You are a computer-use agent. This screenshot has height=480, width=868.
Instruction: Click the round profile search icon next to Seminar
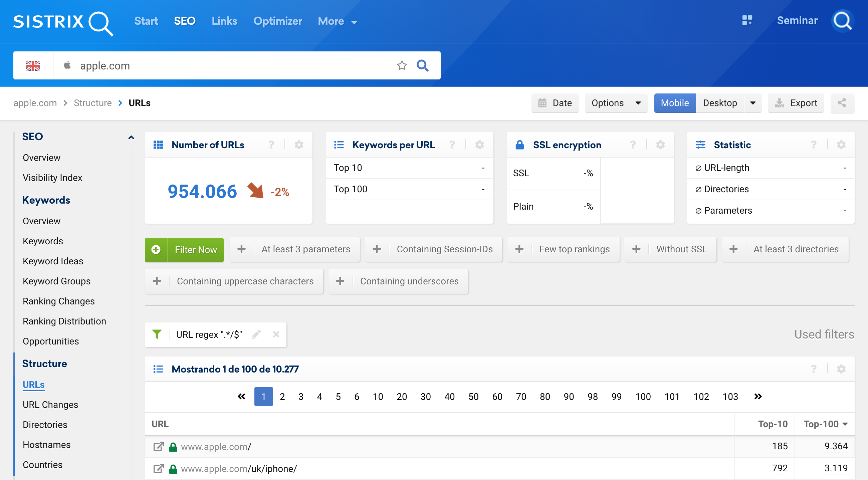842,21
